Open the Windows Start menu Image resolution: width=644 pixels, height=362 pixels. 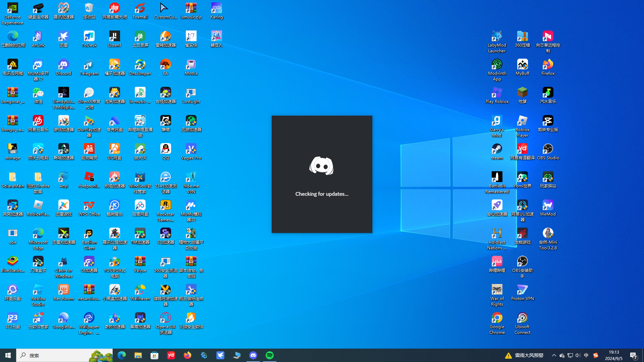click(8, 355)
